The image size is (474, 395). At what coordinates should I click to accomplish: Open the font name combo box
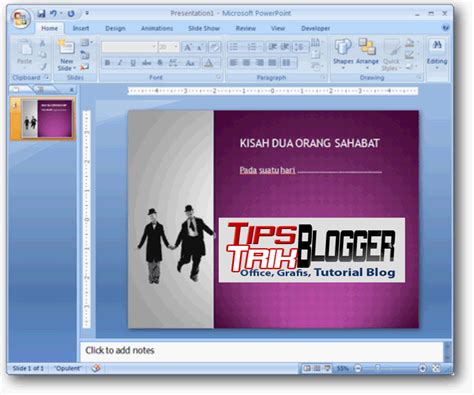[129, 47]
